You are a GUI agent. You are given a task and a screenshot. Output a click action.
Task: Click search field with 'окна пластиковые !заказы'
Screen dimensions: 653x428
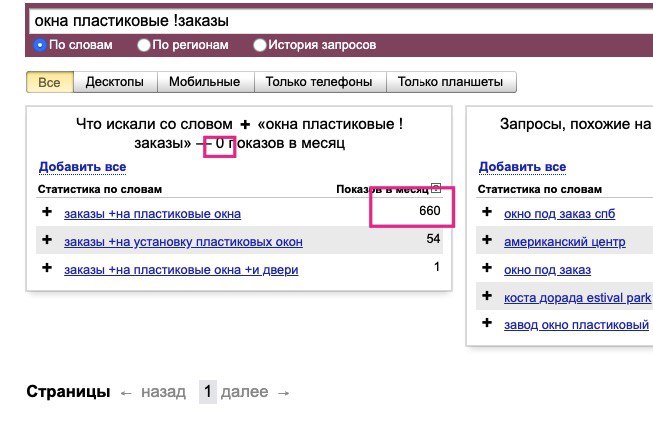pos(341,21)
